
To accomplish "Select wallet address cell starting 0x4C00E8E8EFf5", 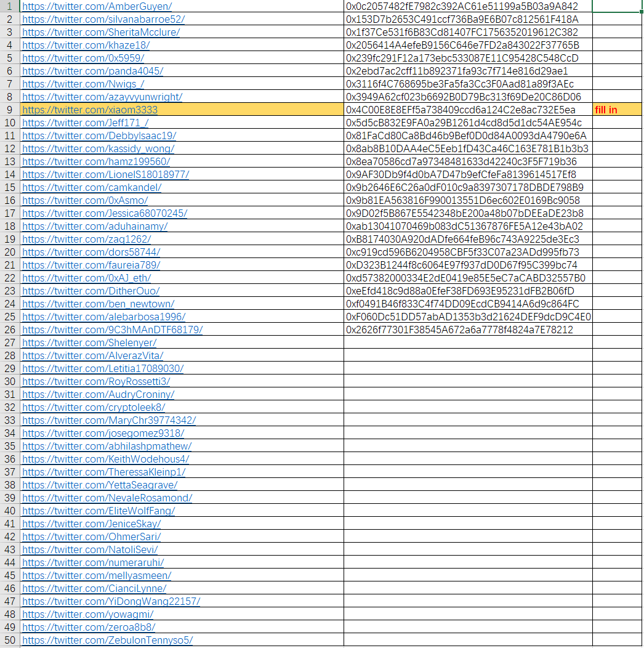I will click(x=468, y=110).
